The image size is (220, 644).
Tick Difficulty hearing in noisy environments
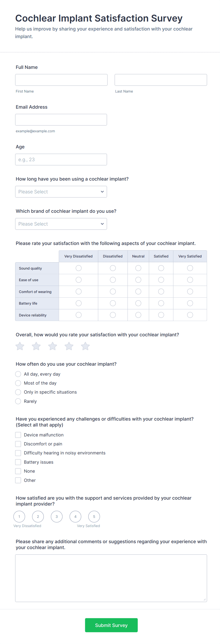[18, 453]
